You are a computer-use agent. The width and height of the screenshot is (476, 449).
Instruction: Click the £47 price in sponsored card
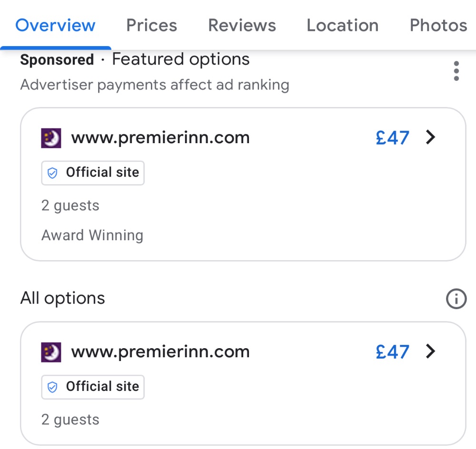392,138
